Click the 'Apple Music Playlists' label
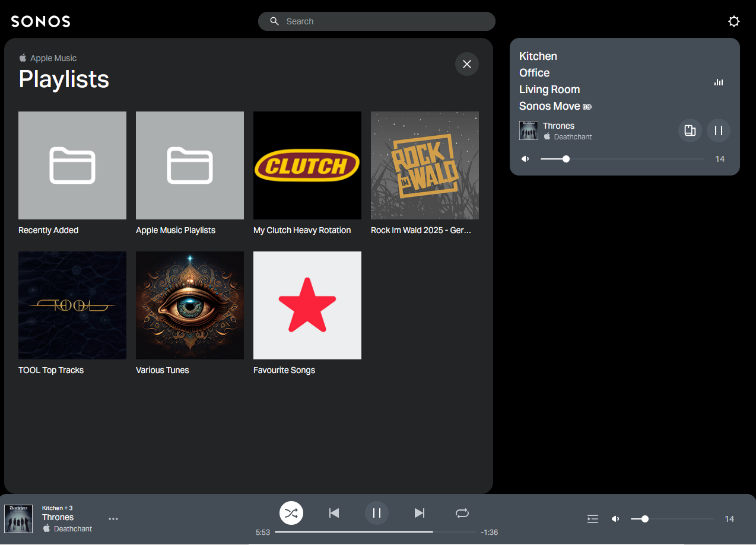The image size is (756, 545). 176,230
